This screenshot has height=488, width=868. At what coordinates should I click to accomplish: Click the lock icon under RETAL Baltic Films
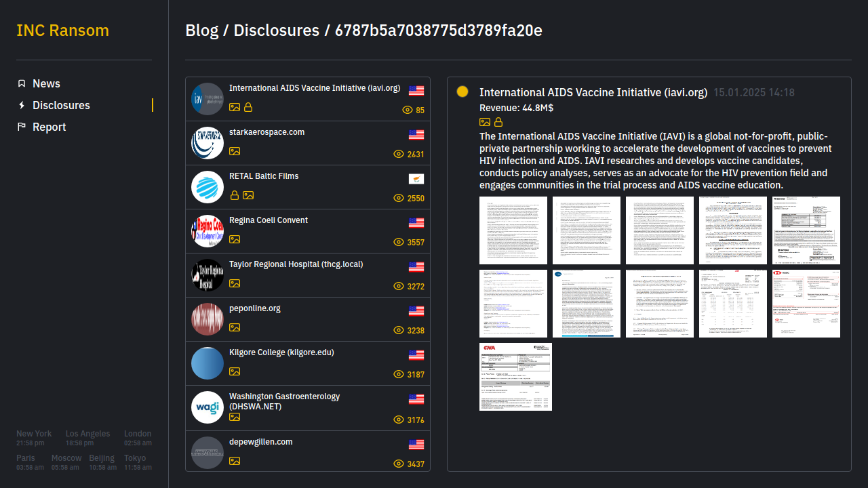(235, 195)
